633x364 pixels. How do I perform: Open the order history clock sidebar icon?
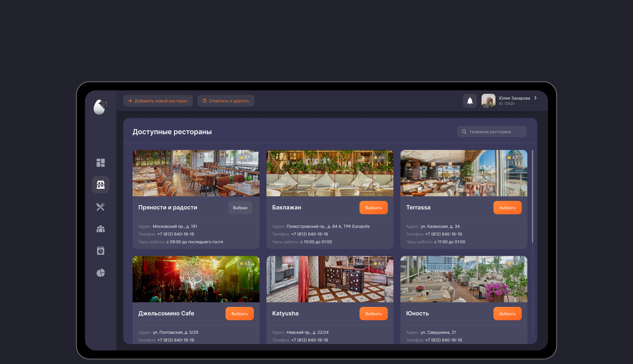(101, 251)
